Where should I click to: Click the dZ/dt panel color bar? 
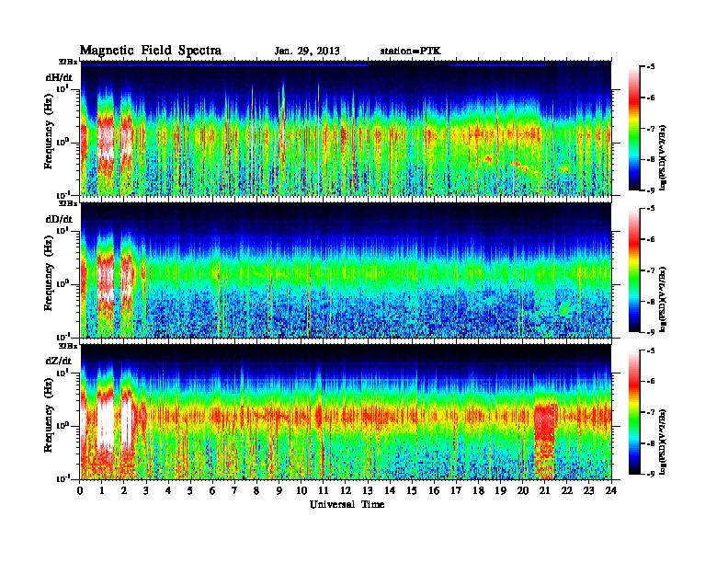point(633,412)
